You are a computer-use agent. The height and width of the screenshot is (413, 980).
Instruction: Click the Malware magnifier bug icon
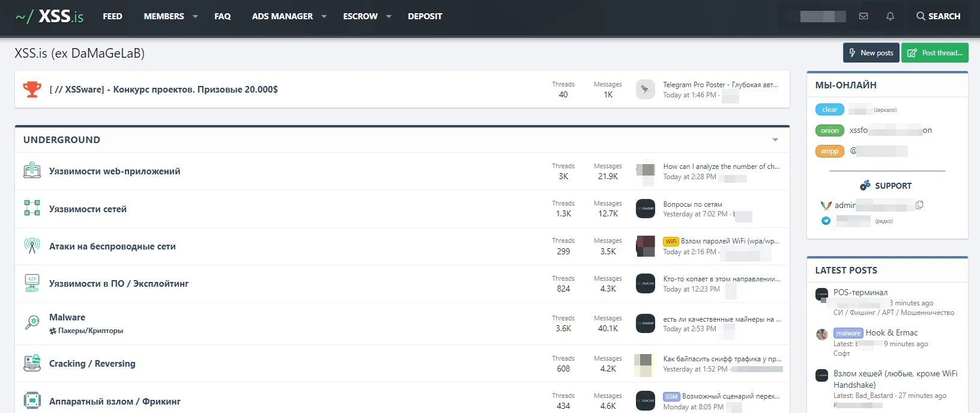pyautogui.click(x=32, y=322)
